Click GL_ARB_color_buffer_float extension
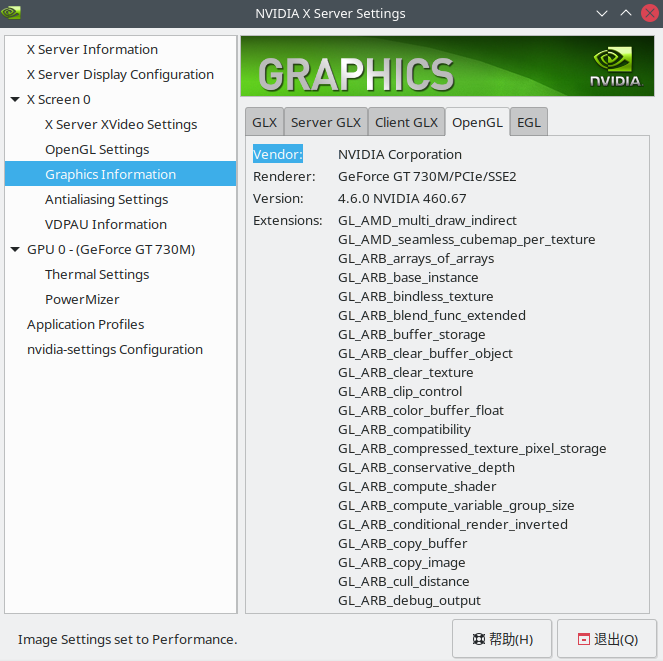Screen dimensions: 663x661 421,411
